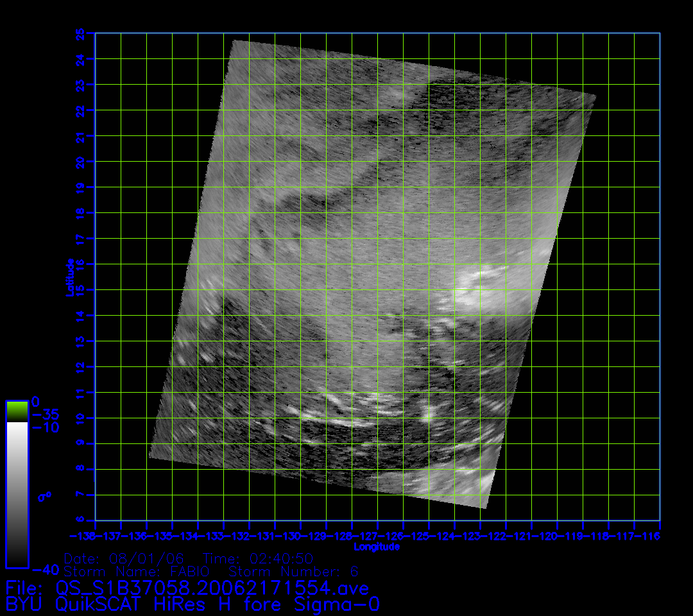Click the grayscale gradient of the color bar
The width and height of the screenshot is (693, 616).
coord(17,494)
